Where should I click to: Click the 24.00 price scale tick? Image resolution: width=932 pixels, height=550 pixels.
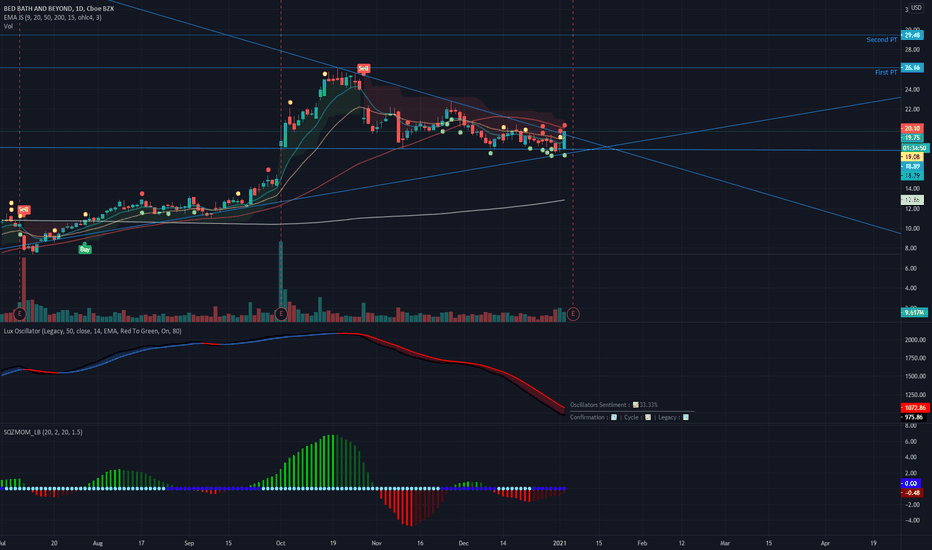(912, 90)
